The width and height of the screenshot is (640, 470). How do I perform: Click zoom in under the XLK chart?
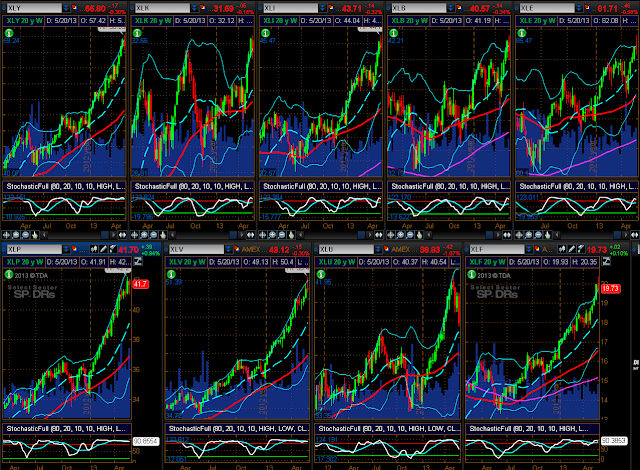(144, 235)
